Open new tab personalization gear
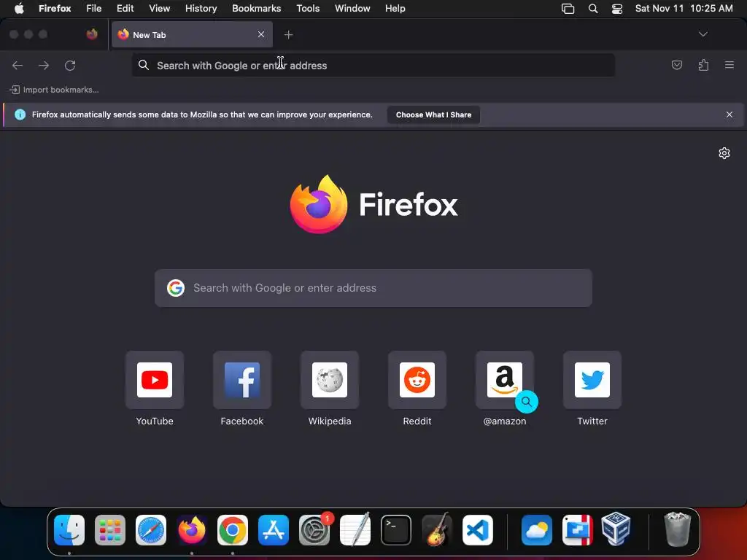The image size is (747, 560). pos(724,153)
